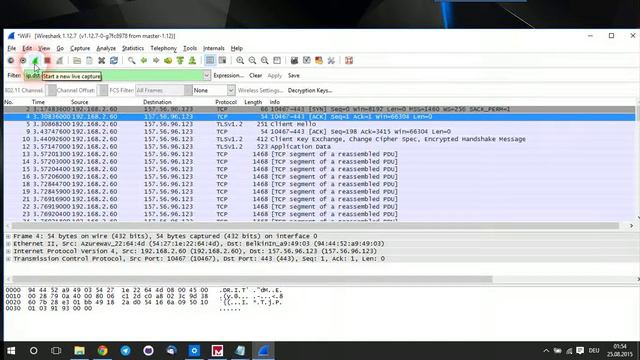Open Decryption Keys... settings
640x360 pixels.
(310, 90)
